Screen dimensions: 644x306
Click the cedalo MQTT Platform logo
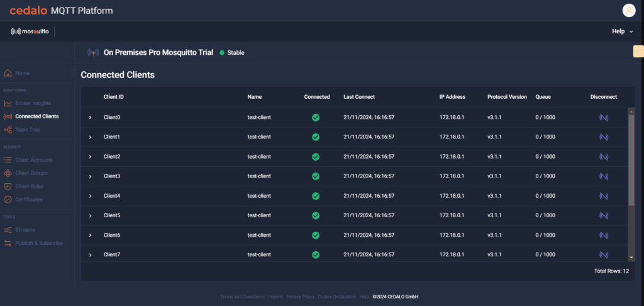(x=61, y=11)
